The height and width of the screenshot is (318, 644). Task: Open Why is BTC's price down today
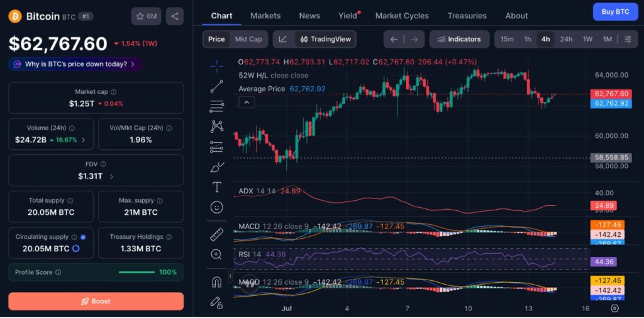pyautogui.click(x=75, y=64)
